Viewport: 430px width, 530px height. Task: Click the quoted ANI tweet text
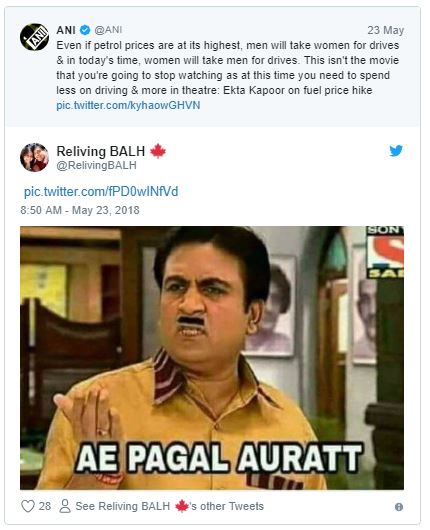[228, 68]
